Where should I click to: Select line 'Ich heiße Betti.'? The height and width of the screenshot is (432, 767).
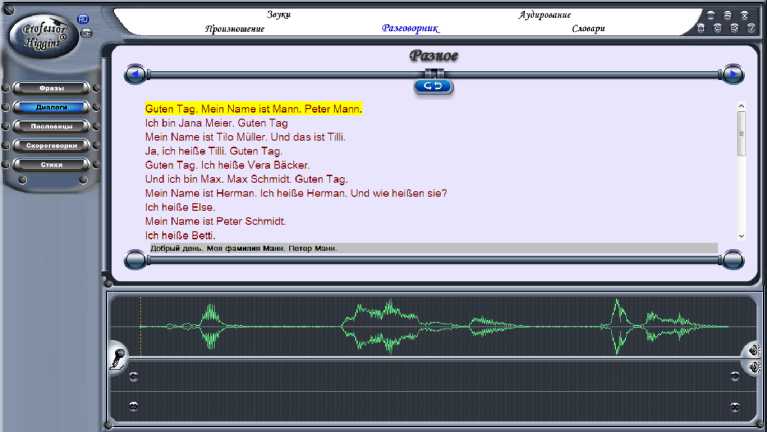click(x=180, y=235)
